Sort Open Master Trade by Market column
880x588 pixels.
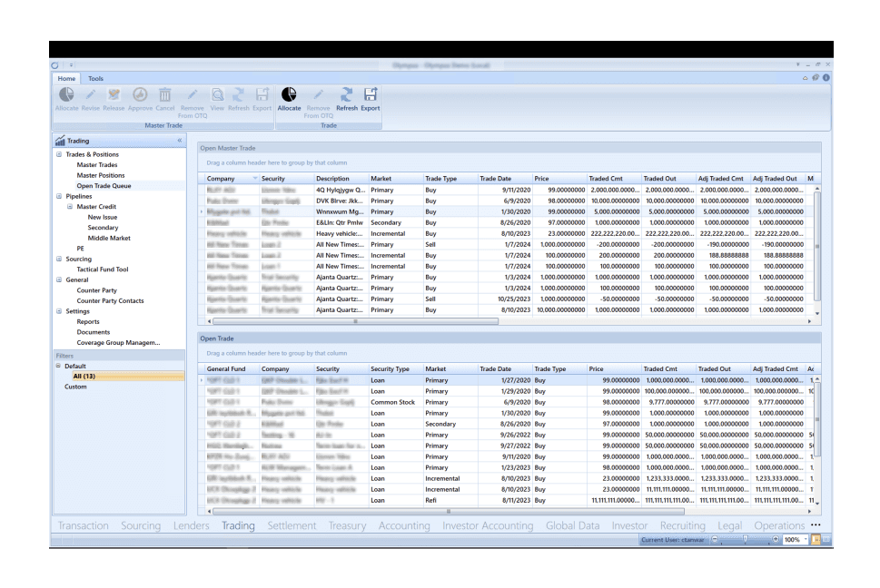click(395, 178)
